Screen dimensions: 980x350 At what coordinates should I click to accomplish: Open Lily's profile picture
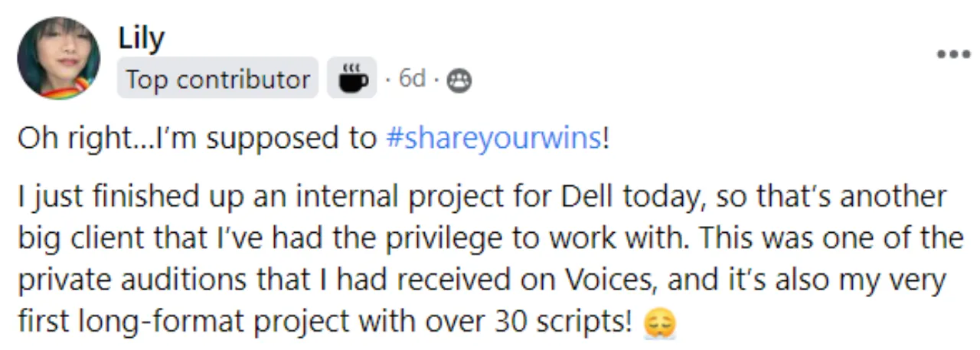[59, 58]
